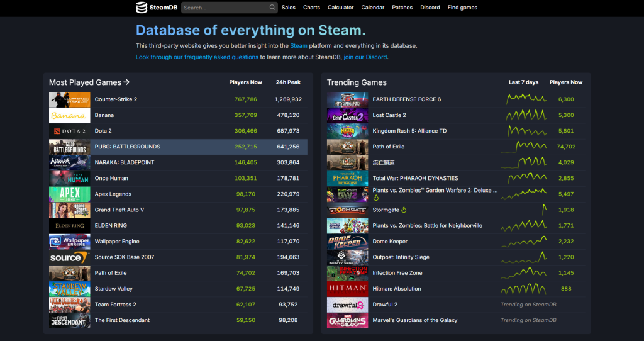Click the Guardians of the Galaxy thumbnail
Viewport: 644px width, 341px height.
(347, 320)
